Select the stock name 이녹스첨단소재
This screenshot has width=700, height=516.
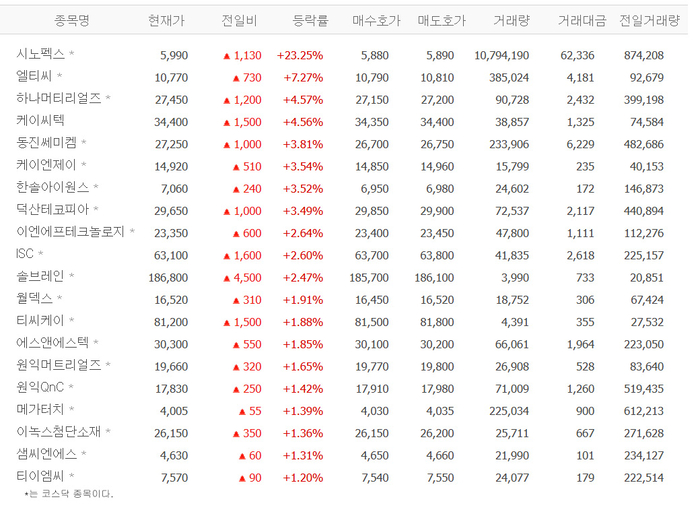coord(59,432)
